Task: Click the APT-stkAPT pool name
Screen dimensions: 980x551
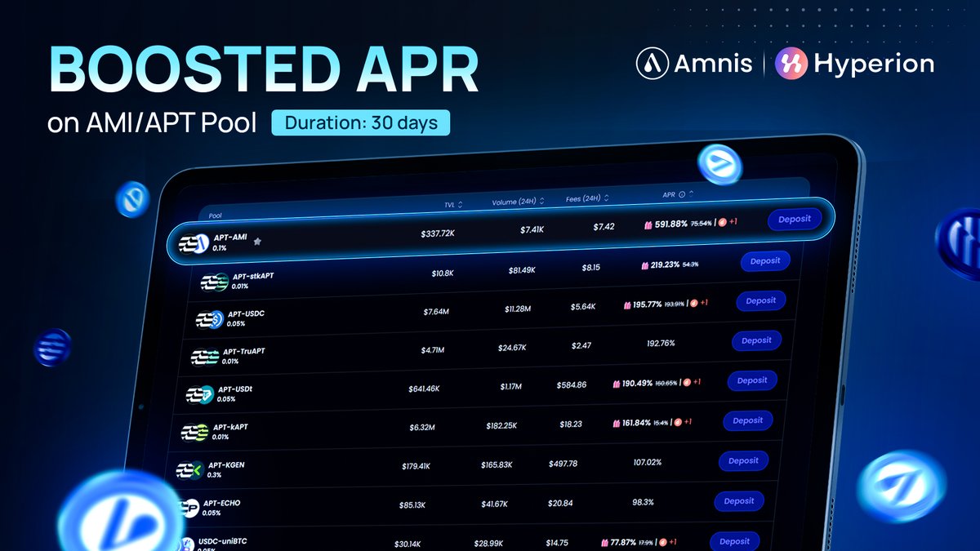Action: [253, 276]
